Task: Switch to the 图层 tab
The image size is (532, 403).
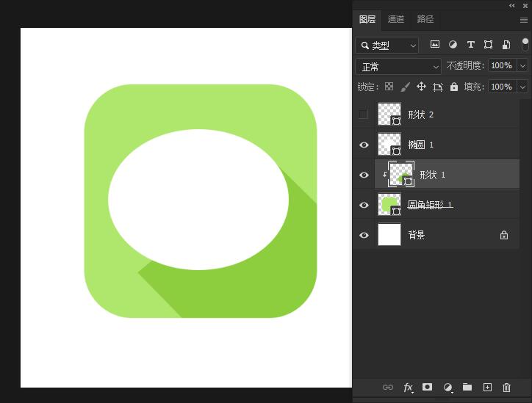Action: 367,19
